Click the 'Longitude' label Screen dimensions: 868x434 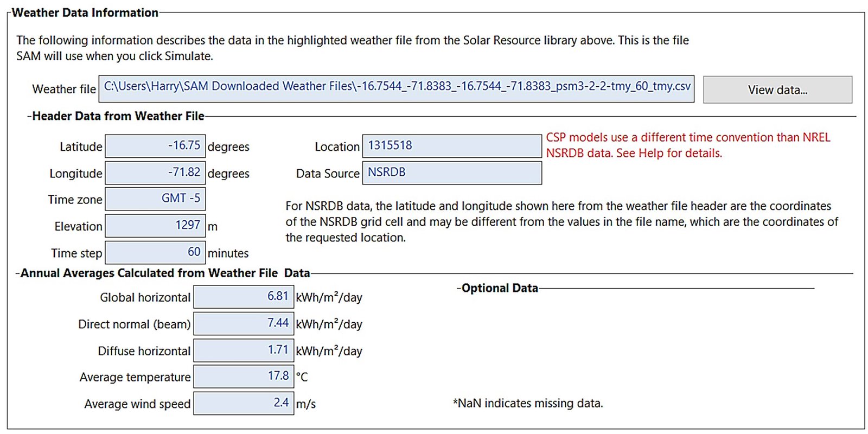pos(76,174)
